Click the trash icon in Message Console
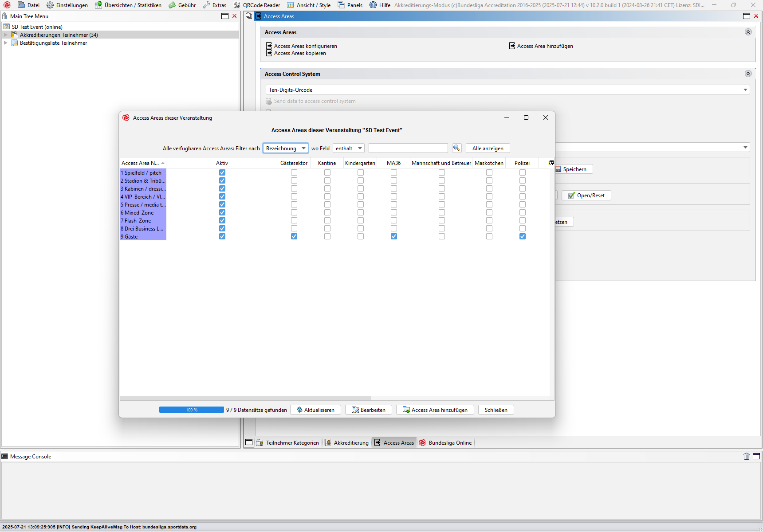Screen dimensions: 763x532 click(x=747, y=456)
